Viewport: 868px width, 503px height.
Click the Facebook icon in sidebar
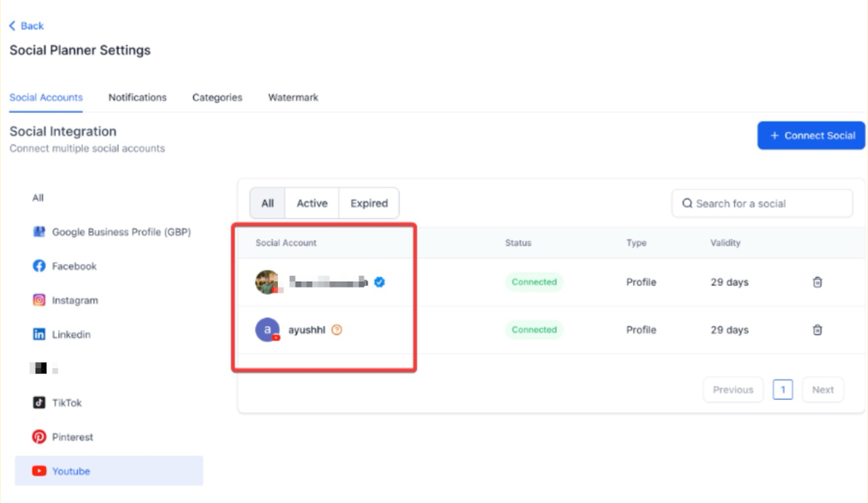[x=39, y=266]
